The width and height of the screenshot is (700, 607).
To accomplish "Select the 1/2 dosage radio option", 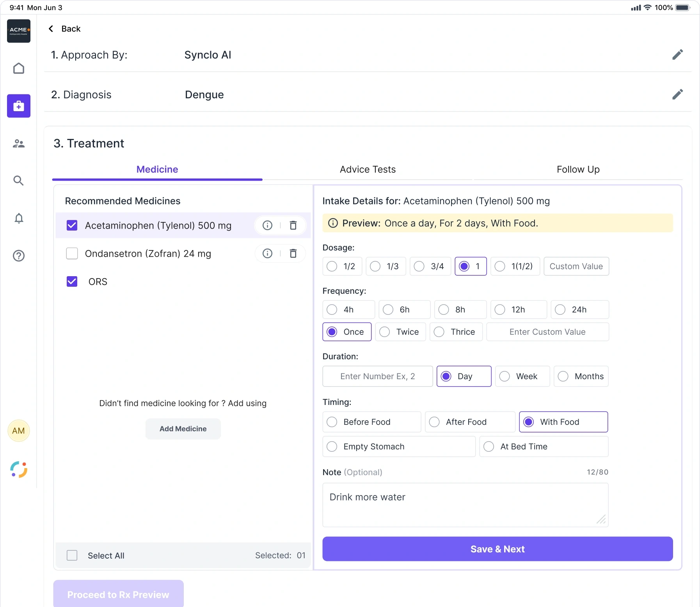I will (x=342, y=266).
